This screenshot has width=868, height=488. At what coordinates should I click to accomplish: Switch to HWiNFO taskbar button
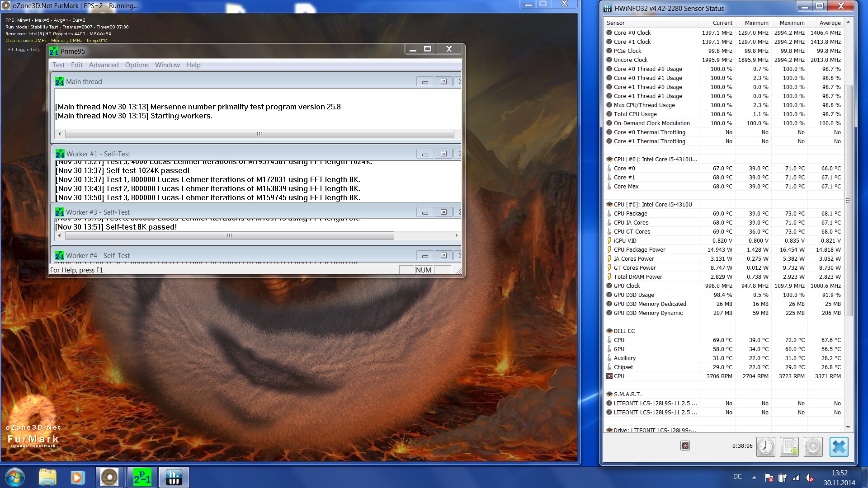pos(174,477)
